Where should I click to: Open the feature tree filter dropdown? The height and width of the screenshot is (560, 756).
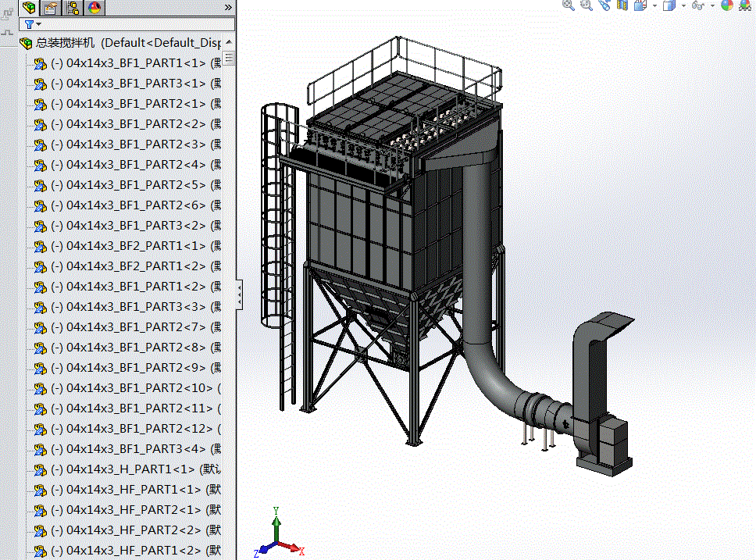(32, 25)
